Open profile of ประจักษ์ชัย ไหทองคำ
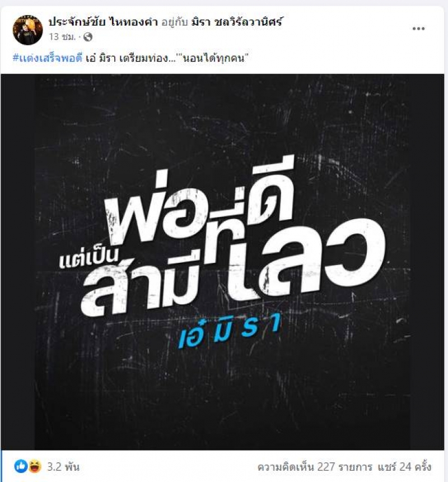The width and height of the screenshot is (448, 482). pyautogui.click(x=103, y=22)
